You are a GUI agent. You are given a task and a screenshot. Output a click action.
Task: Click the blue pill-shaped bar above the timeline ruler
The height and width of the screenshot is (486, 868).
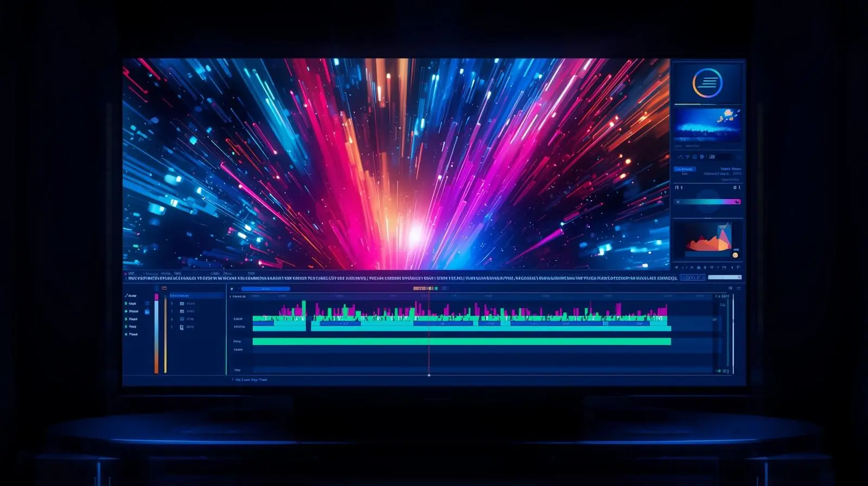pyautogui.click(x=266, y=289)
